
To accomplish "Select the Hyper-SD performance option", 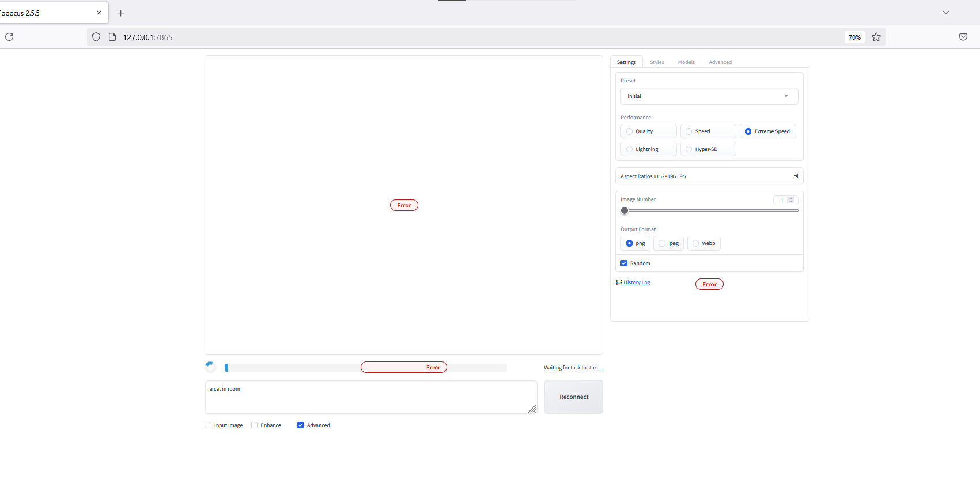I will coord(689,149).
